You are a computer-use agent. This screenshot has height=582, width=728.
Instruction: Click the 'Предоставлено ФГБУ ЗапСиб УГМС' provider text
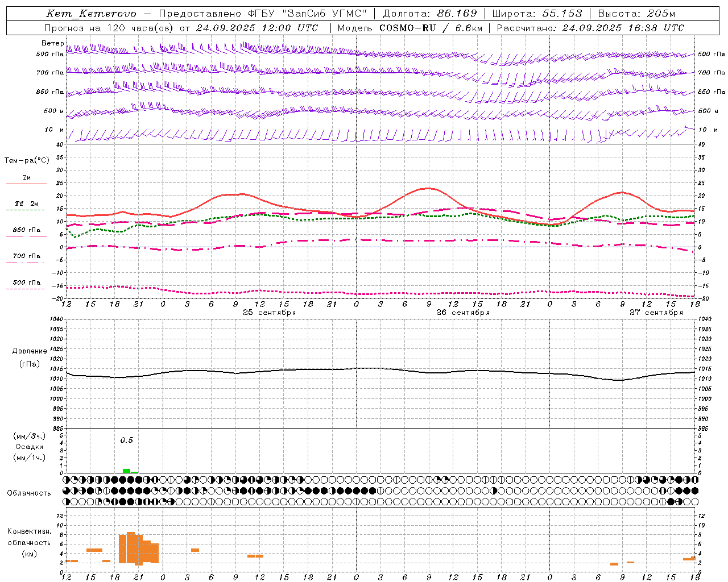(x=263, y=14)
